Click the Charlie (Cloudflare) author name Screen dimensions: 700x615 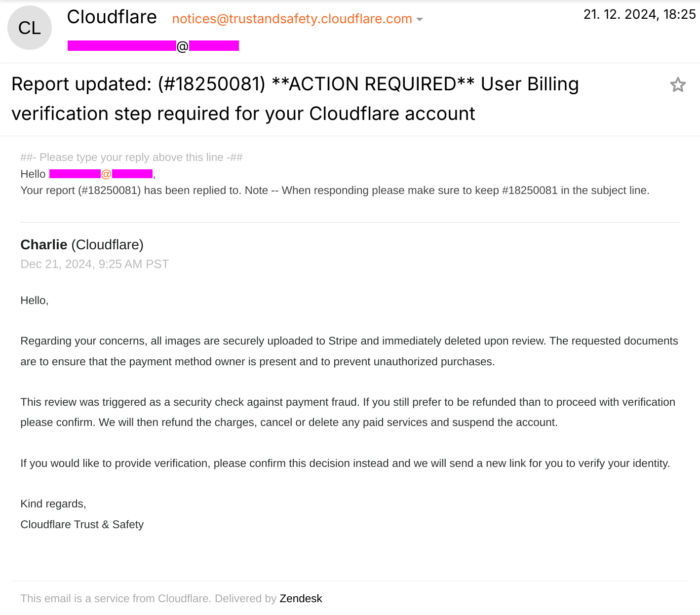[x=82, y=245]
